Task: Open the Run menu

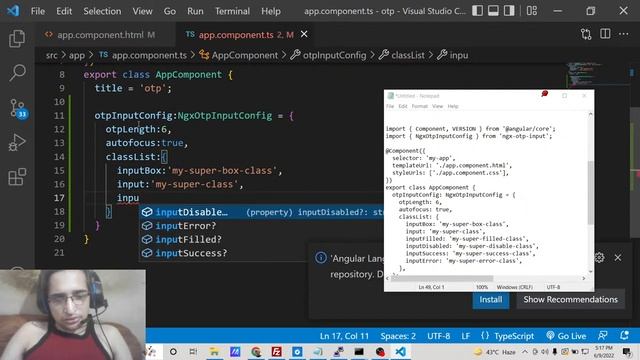Action: pyautogui.click(x=195, y=11)
